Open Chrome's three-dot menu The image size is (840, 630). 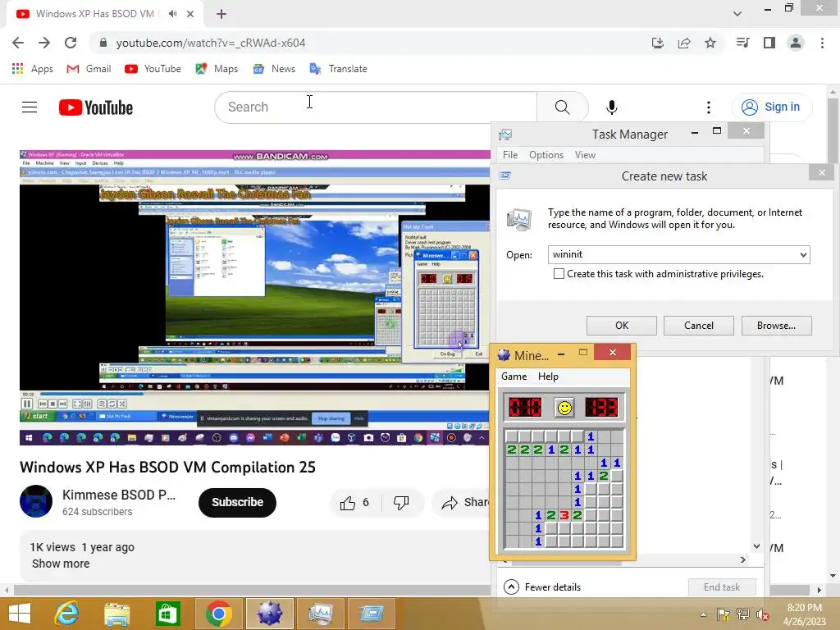[822, 43]
